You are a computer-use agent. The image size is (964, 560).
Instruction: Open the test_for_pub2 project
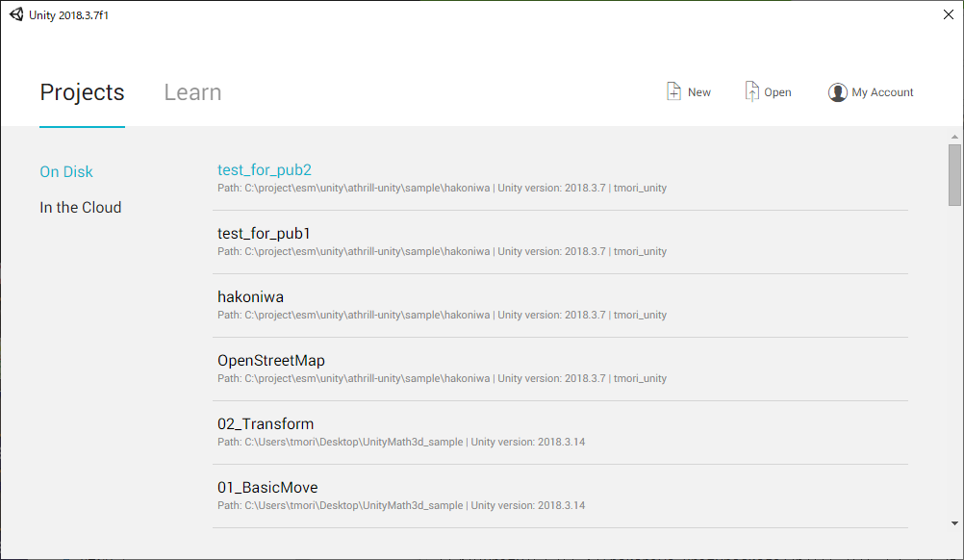[265, 169]
